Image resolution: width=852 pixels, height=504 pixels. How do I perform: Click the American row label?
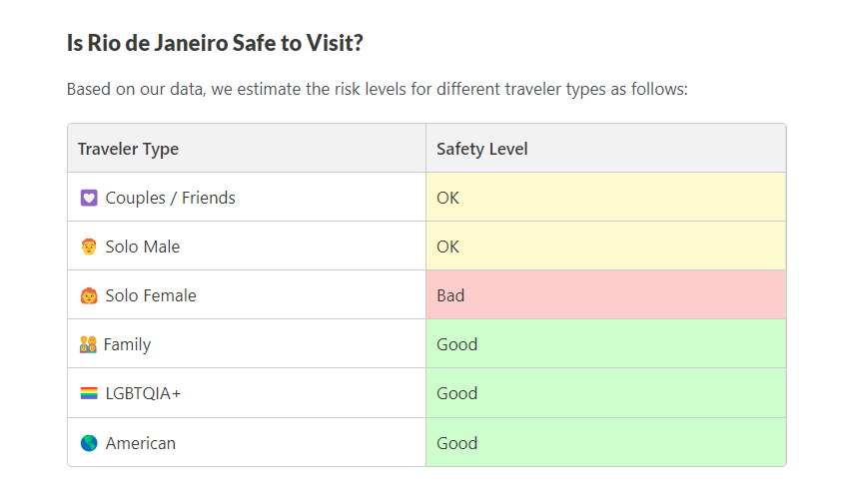[141, 443]
